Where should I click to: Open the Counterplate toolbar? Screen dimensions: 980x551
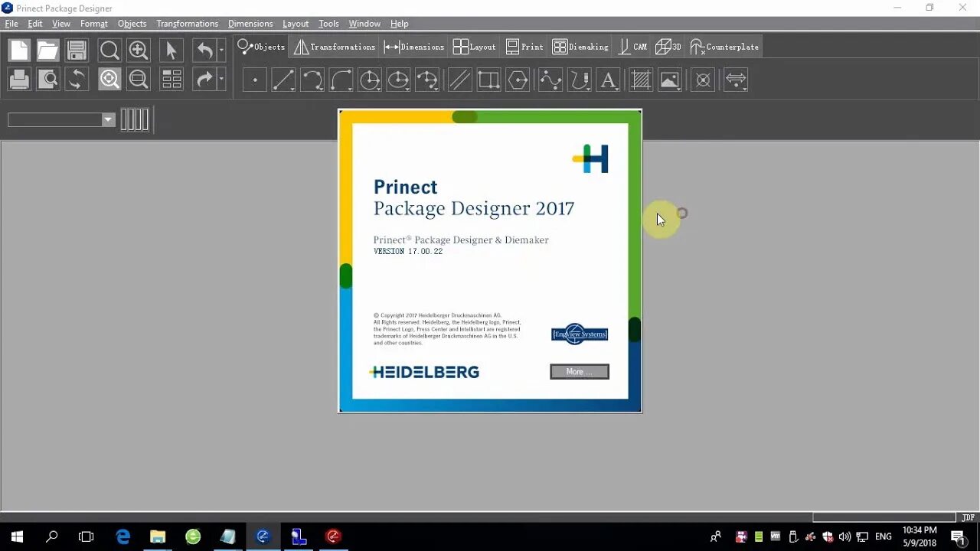coord(724,46)
